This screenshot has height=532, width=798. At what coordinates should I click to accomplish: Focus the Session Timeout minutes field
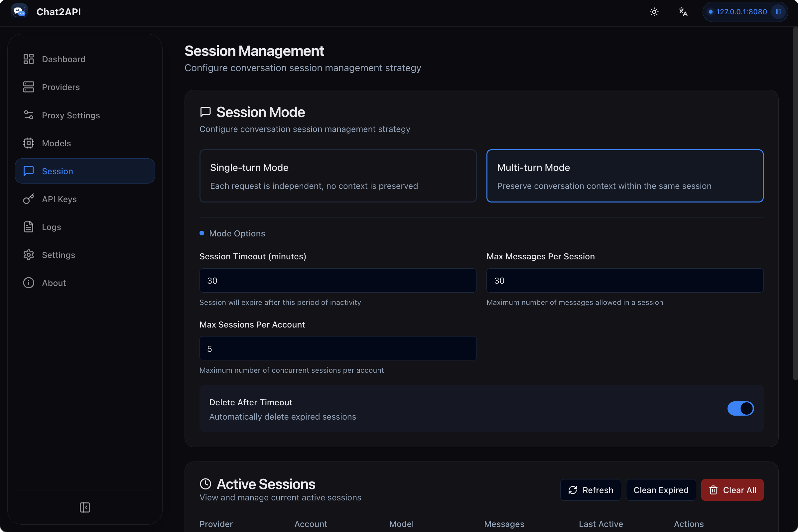coord(338,281)
